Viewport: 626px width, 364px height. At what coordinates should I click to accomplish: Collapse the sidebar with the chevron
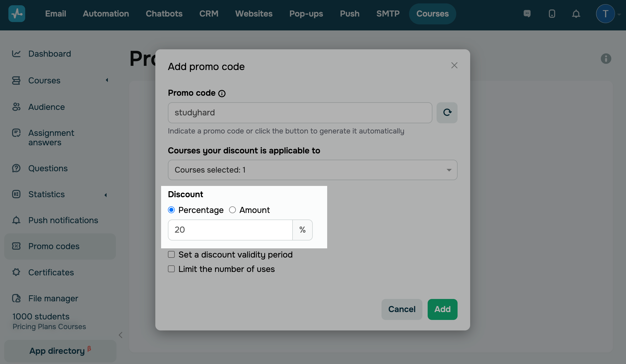click(x=121, y=335)
